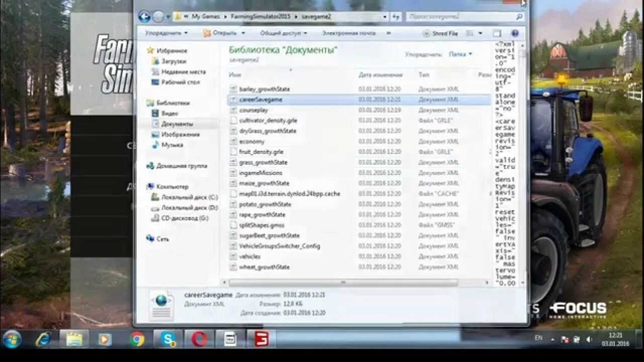Image resolution: width=644 pixels, height=362 pixels.
Task: Open 'CD-дисковод (G:)' in sidebar
Action: click(x=180, y=218)
